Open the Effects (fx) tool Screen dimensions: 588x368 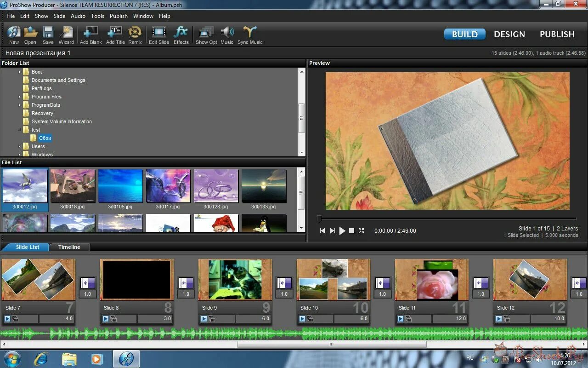point(181,35)
